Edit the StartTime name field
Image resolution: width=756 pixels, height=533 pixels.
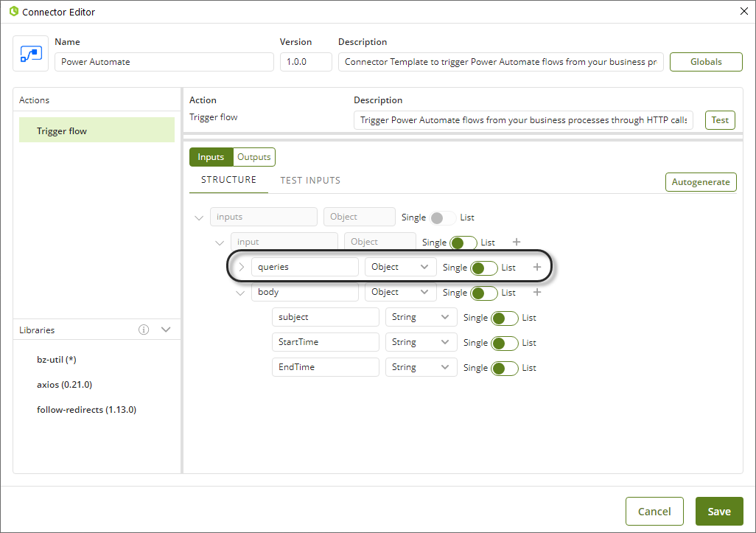[x=326, y=342]
